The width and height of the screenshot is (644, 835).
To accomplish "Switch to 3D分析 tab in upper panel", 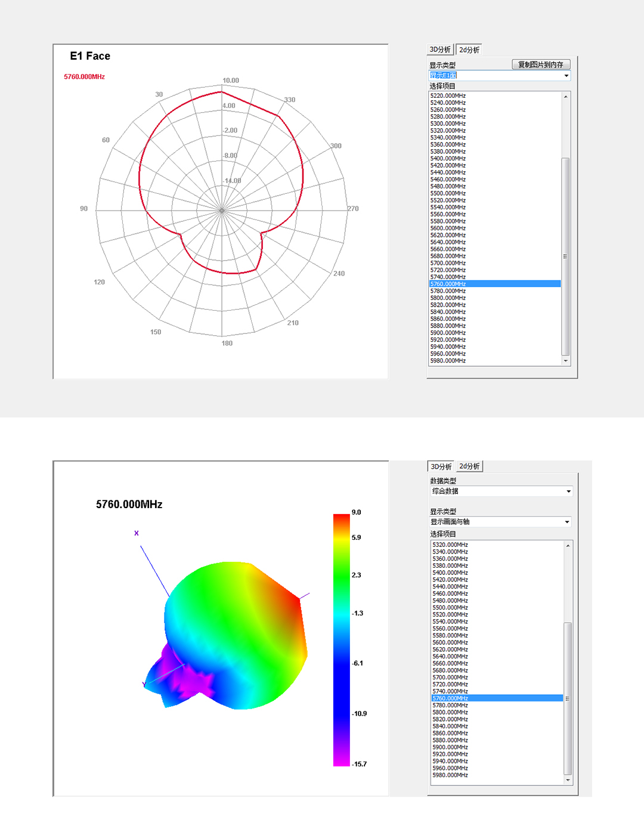I will click(x=440, y=50).
